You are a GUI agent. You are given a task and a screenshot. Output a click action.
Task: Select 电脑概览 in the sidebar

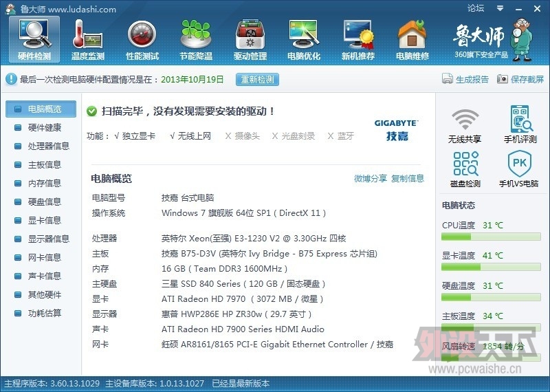click(41, 109)
